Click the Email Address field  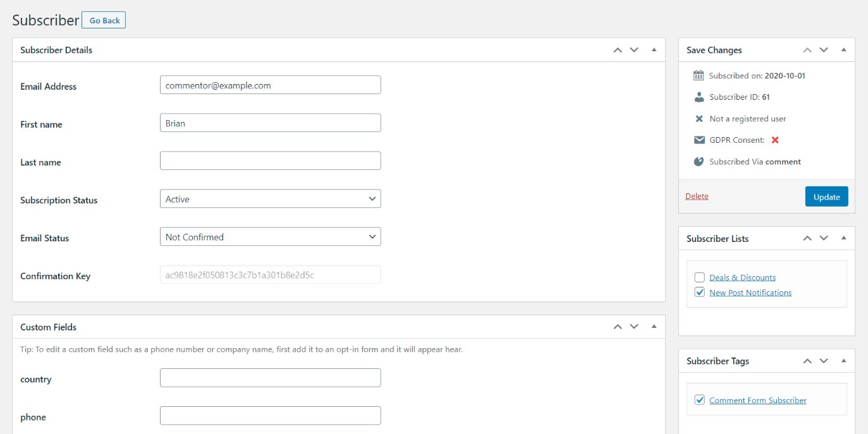[x=271, y=85]
